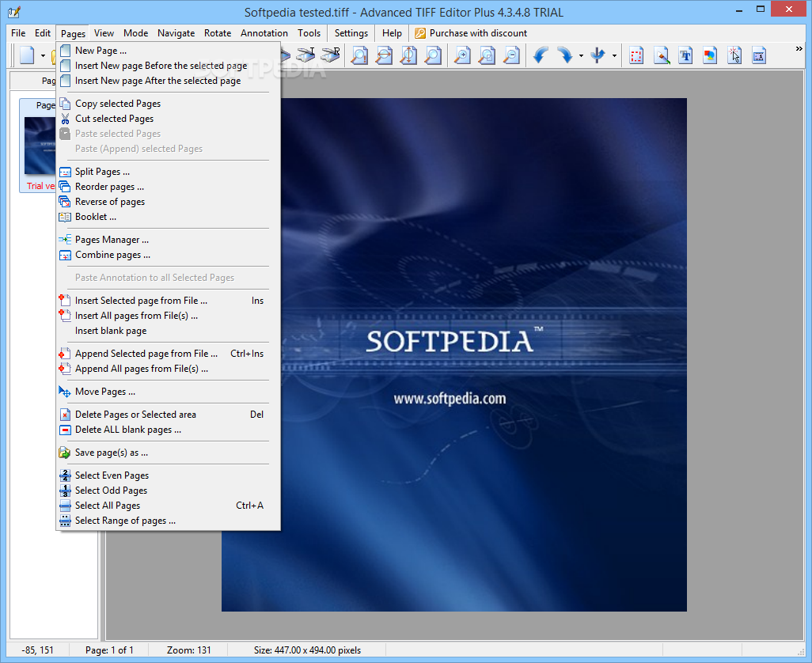
Task: Click the Softpedia image on canvas
Action: [x=454, y=354]
